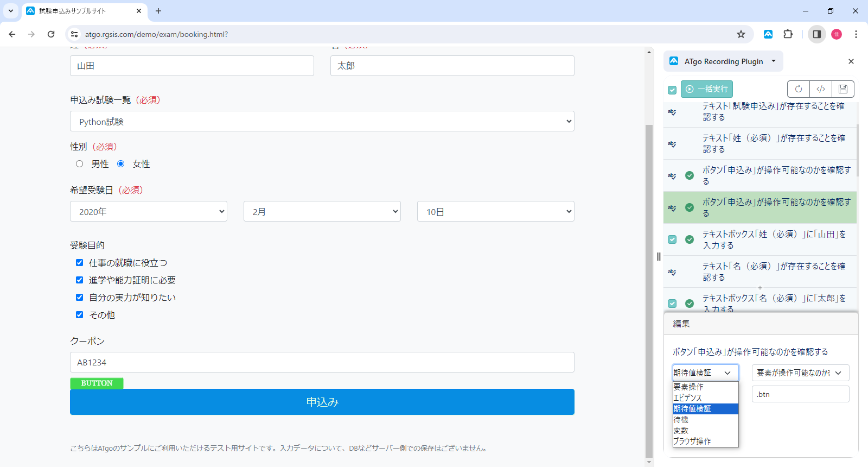Click the page vertical scrollbar thumb
868x467 pixels.
pos(649,291)
